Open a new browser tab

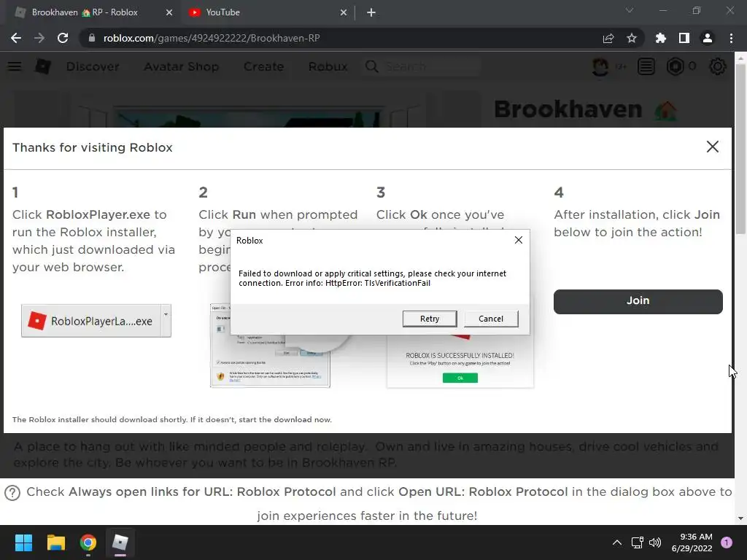point(371,12)
